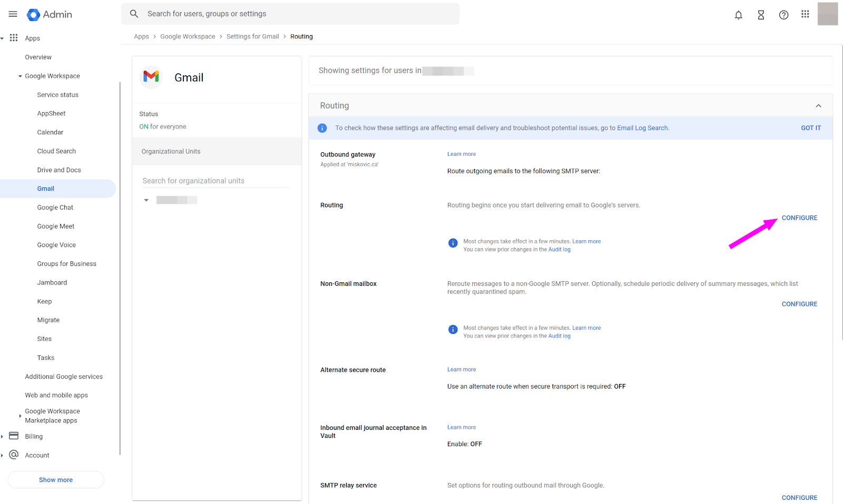Open the main hamburger menu
This screenshot has height=504, width=843.
[x=13, y=14]
